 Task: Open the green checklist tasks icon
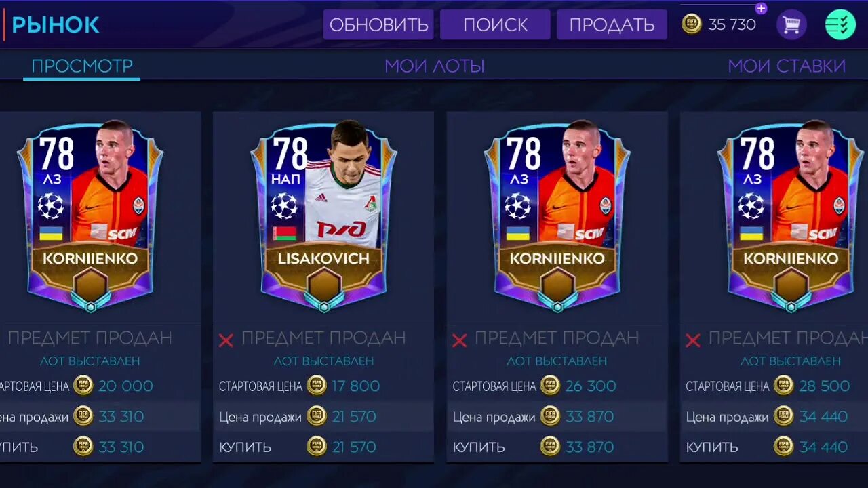[x=840, y=25]
